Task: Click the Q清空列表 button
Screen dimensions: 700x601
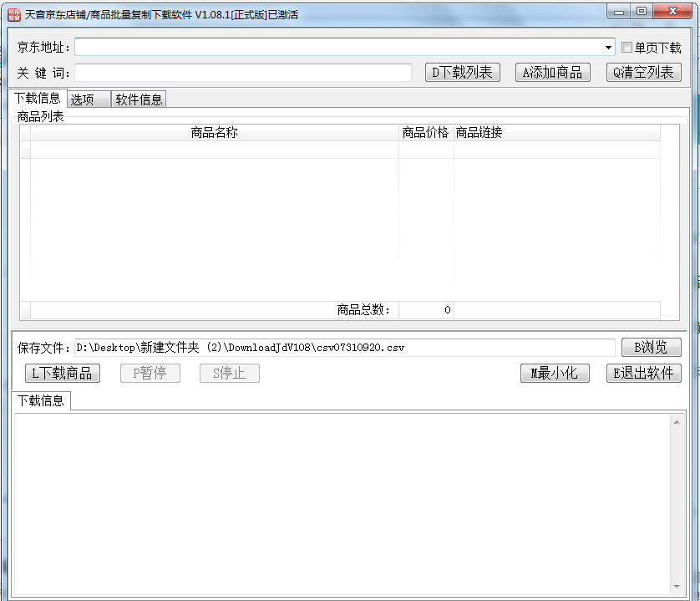Action: coord(643,73)
